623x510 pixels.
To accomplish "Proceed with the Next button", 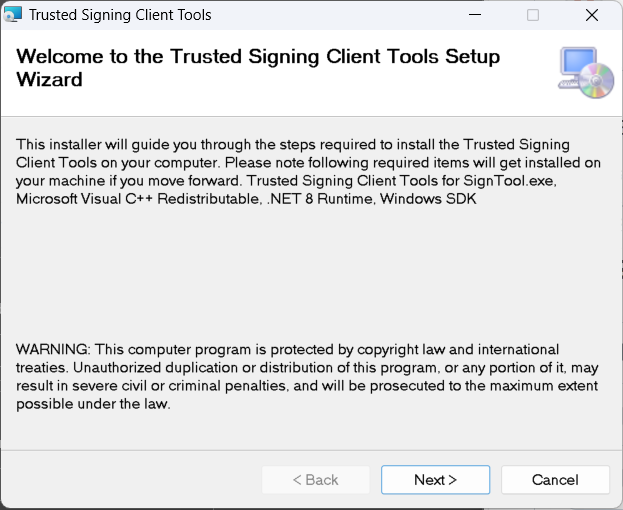I will [435, 480].
